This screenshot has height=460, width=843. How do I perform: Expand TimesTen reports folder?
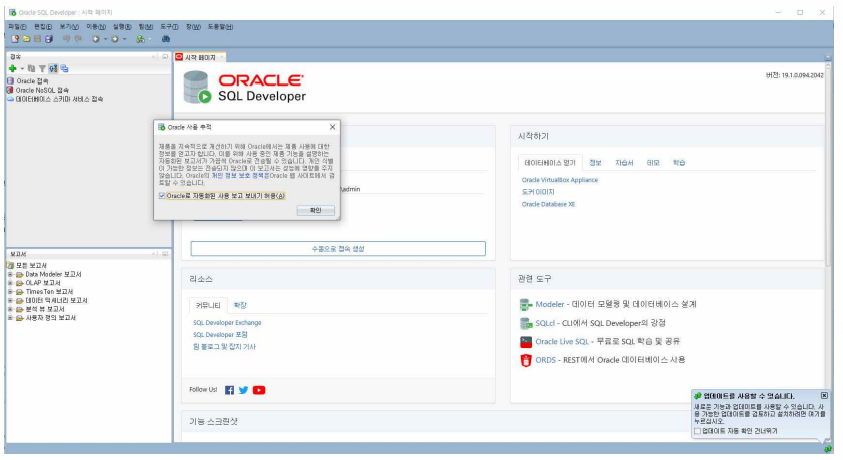(10, 292)
